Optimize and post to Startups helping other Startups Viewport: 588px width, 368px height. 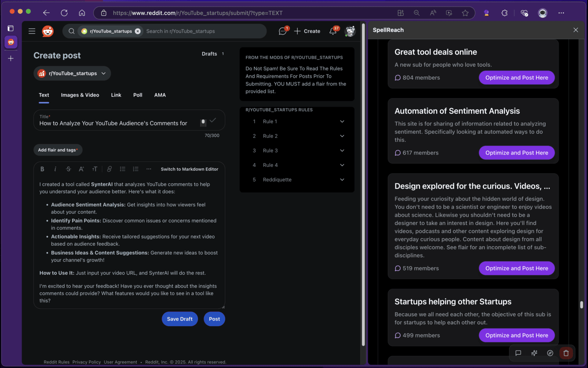click(517, 335)
